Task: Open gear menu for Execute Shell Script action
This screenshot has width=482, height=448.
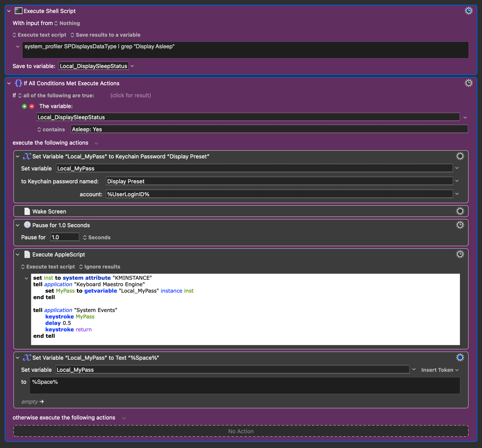Action: [x=469, y=11]
